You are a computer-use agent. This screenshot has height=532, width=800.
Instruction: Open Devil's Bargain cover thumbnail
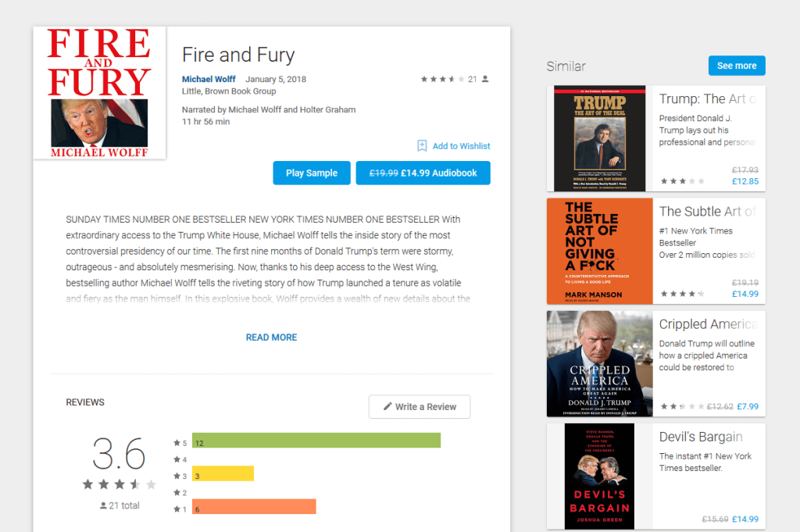point(599,477)
